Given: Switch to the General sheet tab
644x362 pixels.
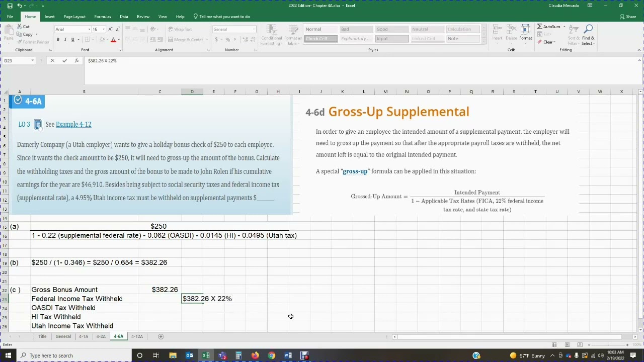Looking at the screenshot, I should 63,336.
